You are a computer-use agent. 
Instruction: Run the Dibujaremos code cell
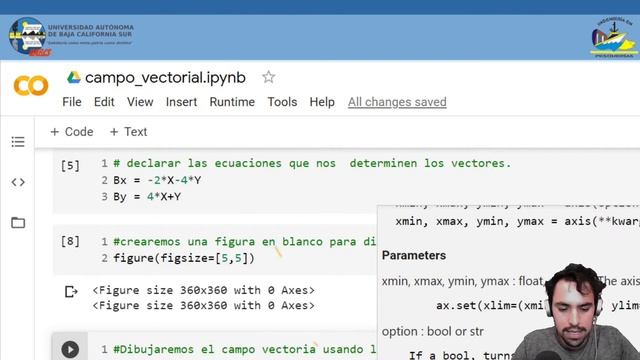point(70,349)
